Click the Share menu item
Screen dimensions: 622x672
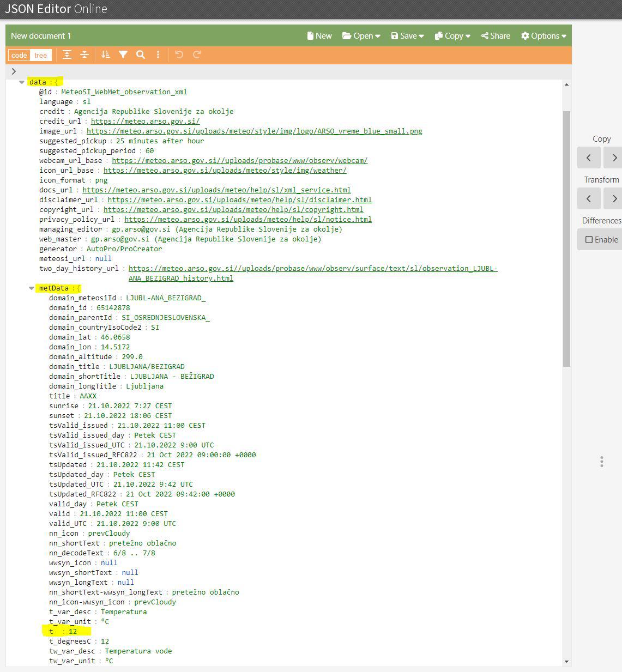(496, 36)
